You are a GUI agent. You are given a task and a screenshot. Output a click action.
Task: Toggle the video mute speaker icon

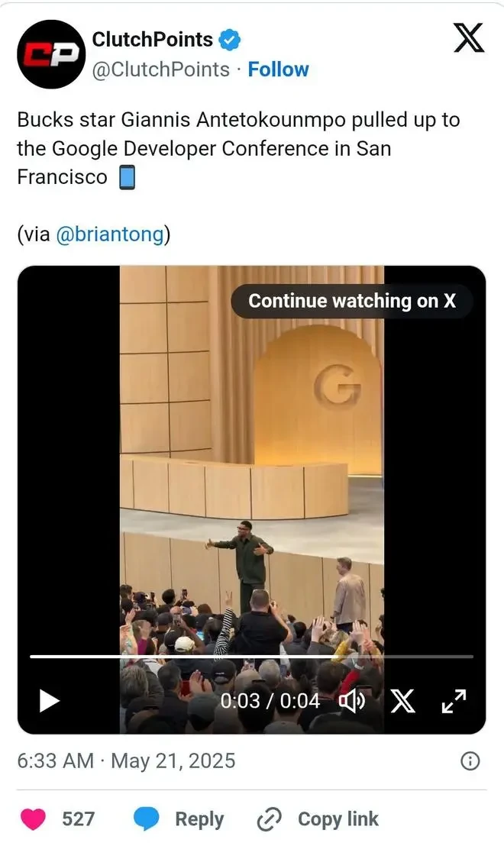pos(352,701)
